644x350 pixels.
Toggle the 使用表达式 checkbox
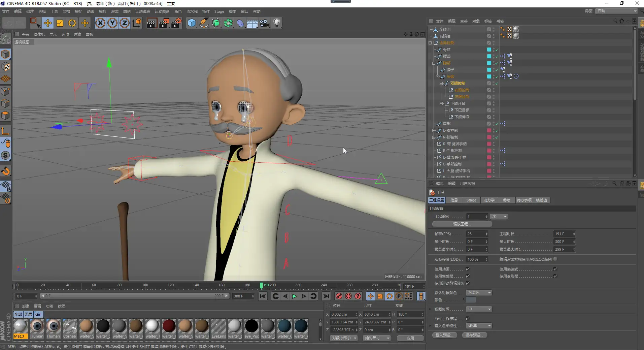(555, 269)
